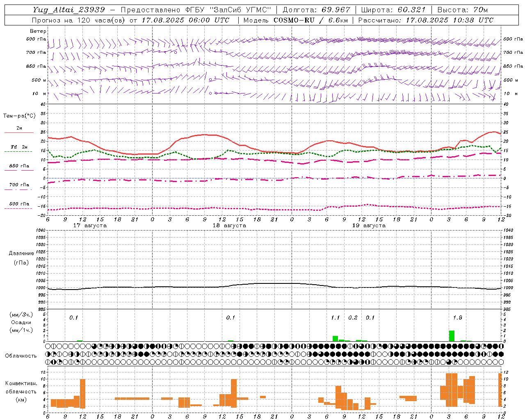Click the 17 августа date label
525x420 pixels.
point(90,226)
